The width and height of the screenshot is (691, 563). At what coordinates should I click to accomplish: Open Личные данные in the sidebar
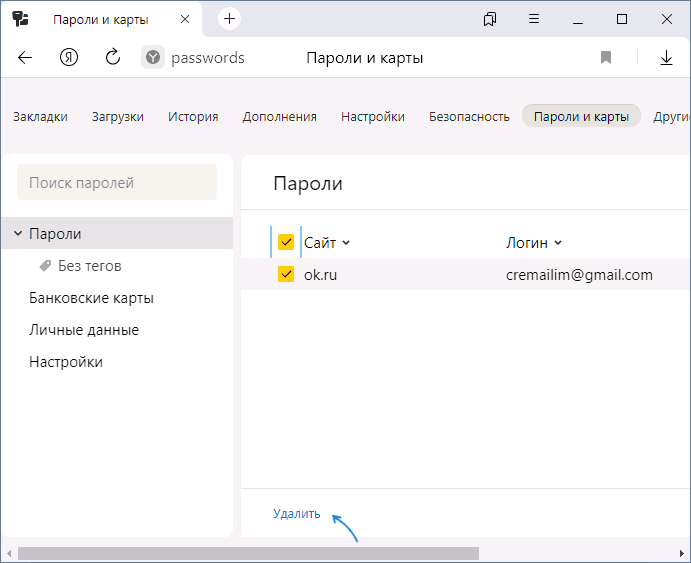pyautogui.click(x=84, y=330)
